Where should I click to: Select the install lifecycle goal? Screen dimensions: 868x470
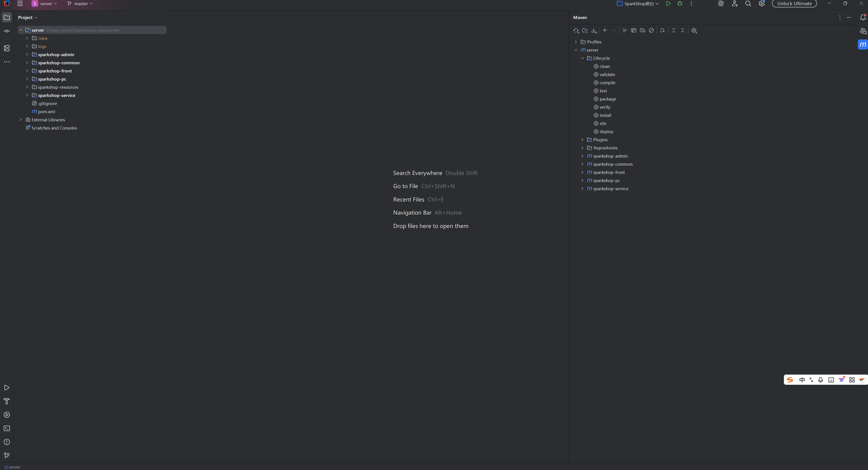(605, 115)
